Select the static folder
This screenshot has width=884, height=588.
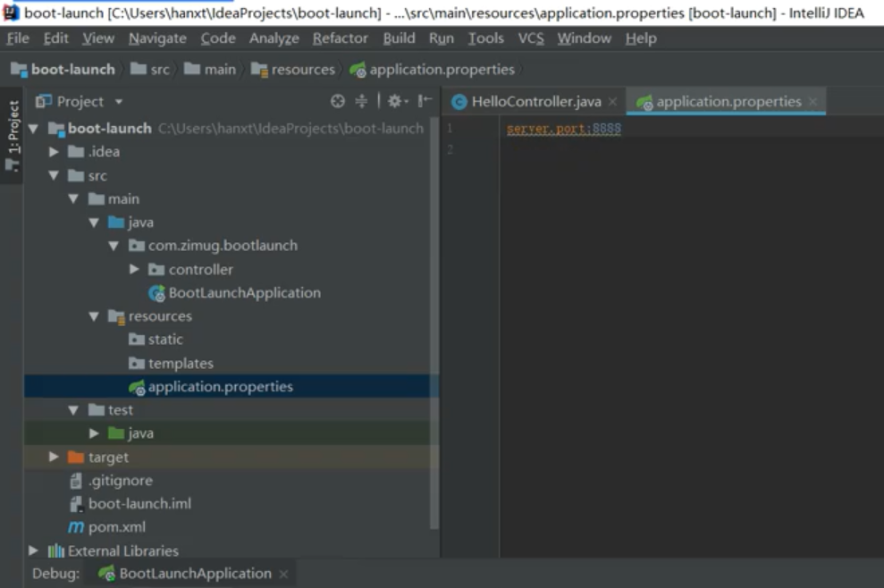pos(156,340)
